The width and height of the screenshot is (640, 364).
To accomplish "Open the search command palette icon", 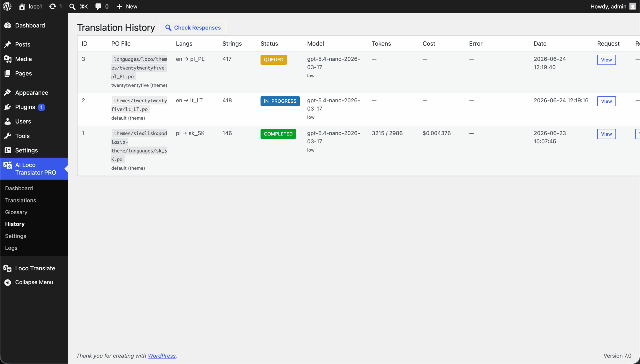I will 72,6.
